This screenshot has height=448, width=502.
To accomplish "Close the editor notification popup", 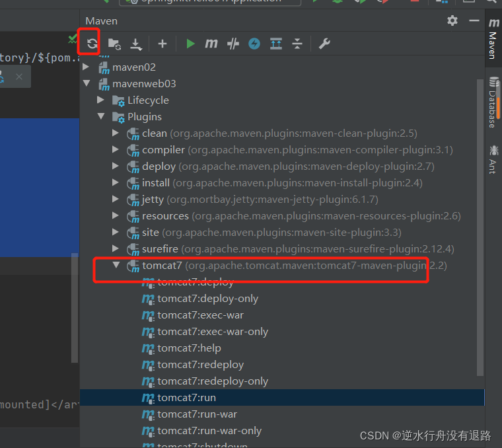I will coord(19,77).
